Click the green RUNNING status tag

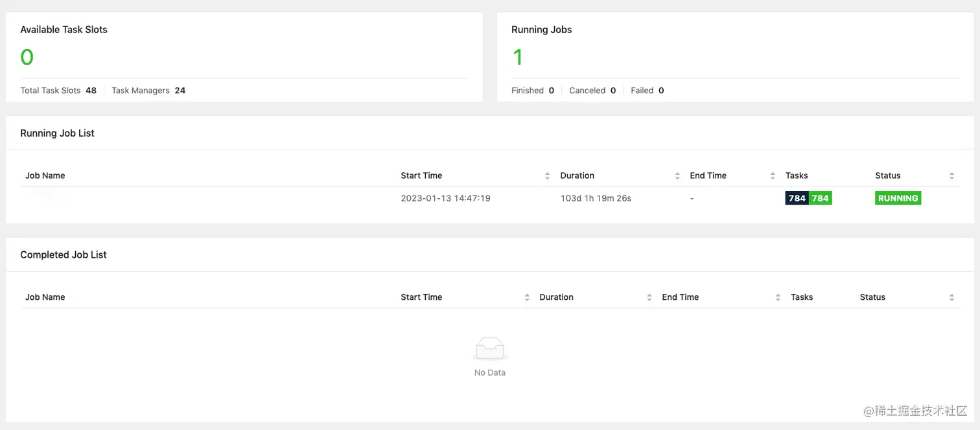click(898, 198)
